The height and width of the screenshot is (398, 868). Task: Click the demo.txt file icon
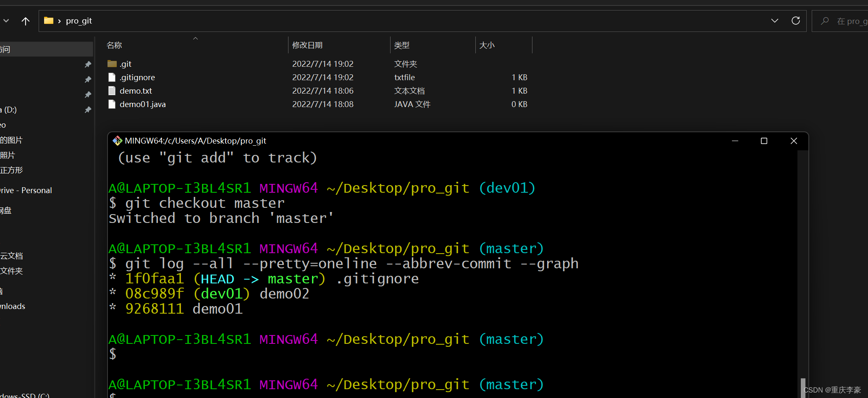click(112, 91)
